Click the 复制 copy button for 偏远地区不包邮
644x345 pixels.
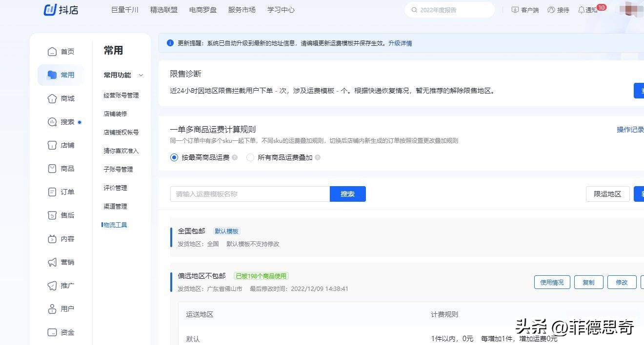[588, 282]
